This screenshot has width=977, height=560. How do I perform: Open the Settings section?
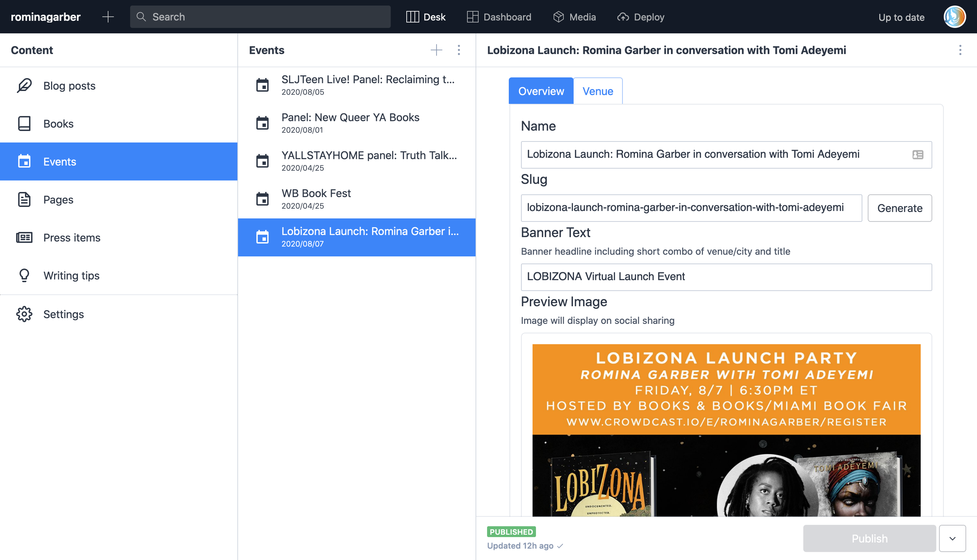pos(64,314)
